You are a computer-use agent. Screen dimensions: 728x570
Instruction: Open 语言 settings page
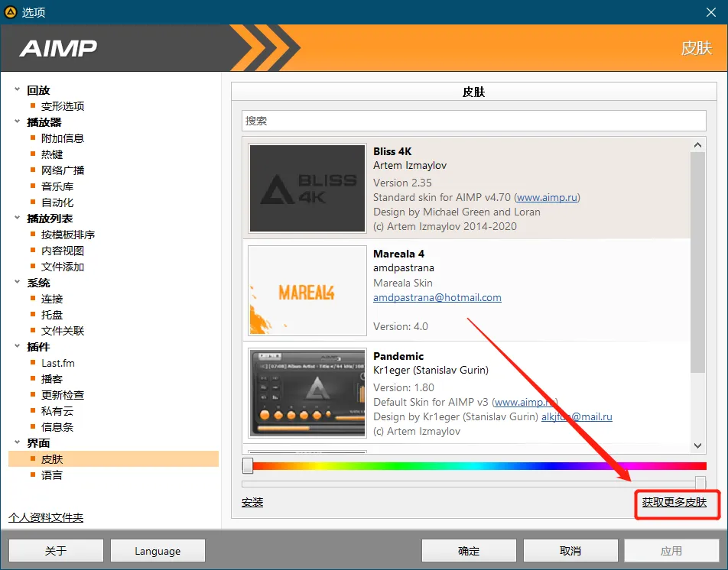[52, 475]
